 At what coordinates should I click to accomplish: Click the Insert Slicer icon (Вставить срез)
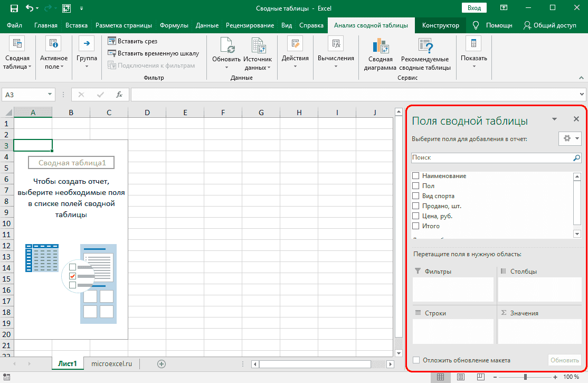tap(112, 41)
